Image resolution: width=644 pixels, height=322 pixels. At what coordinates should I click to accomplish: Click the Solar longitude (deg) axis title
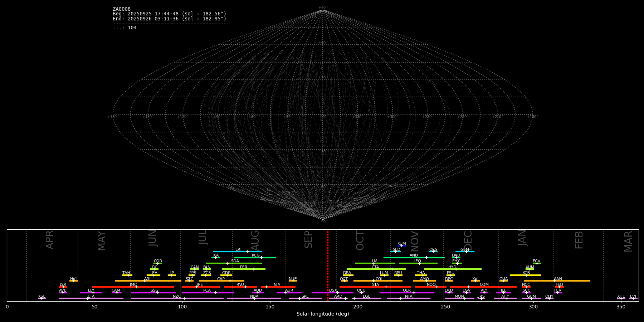[x=323, y=314]
